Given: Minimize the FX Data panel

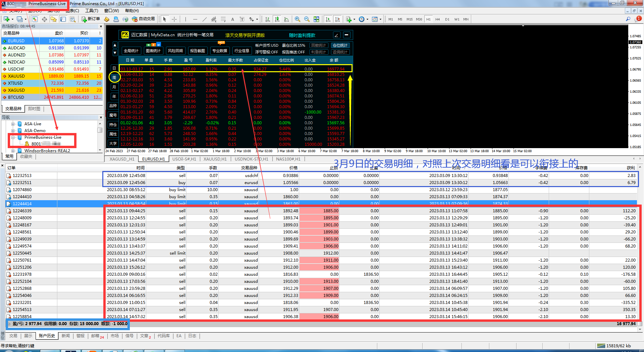Looking at the screenshot, I should [x=347, y=35].
